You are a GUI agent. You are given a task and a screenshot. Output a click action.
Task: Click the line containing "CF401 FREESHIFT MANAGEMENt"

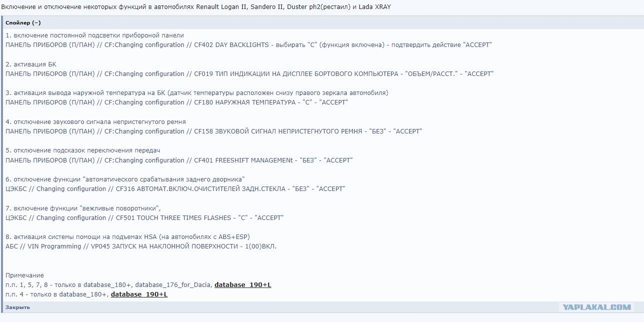click(x=179, y=160)
